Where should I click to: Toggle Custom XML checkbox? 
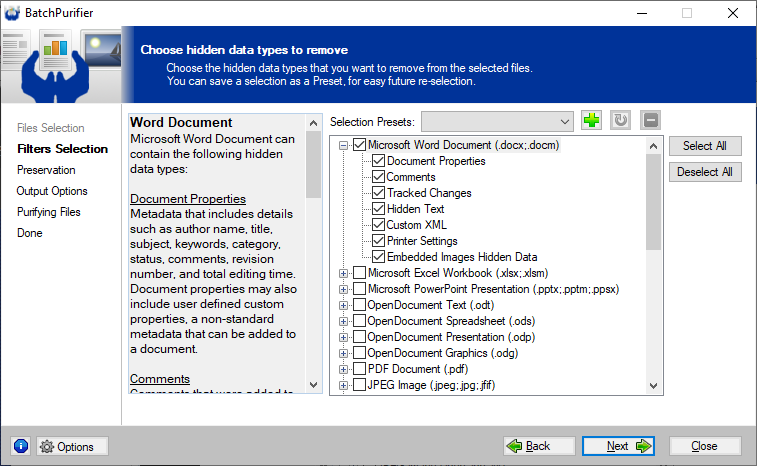coord(378,225)
